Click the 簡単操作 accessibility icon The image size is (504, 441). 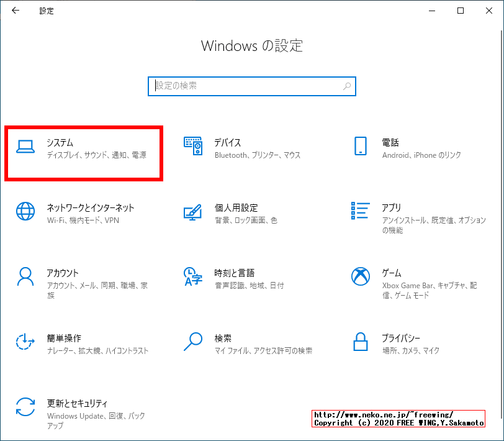(25, 342)
